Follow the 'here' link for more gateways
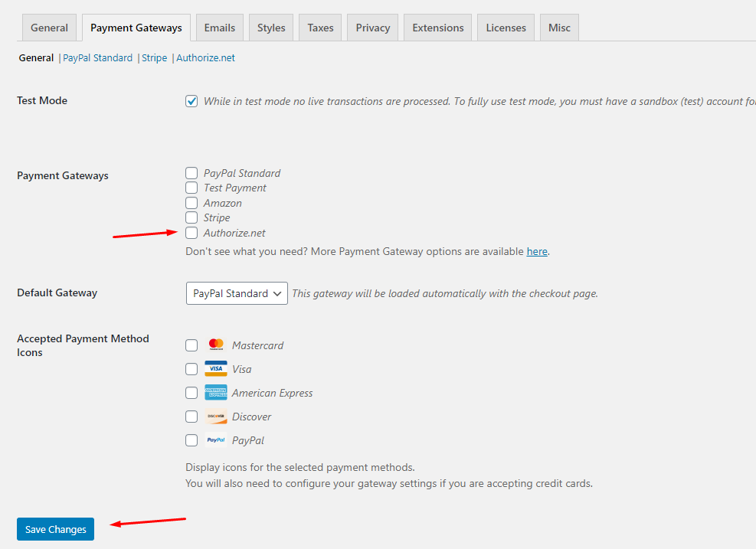This screenshot has width=756, height=549. 537,251
